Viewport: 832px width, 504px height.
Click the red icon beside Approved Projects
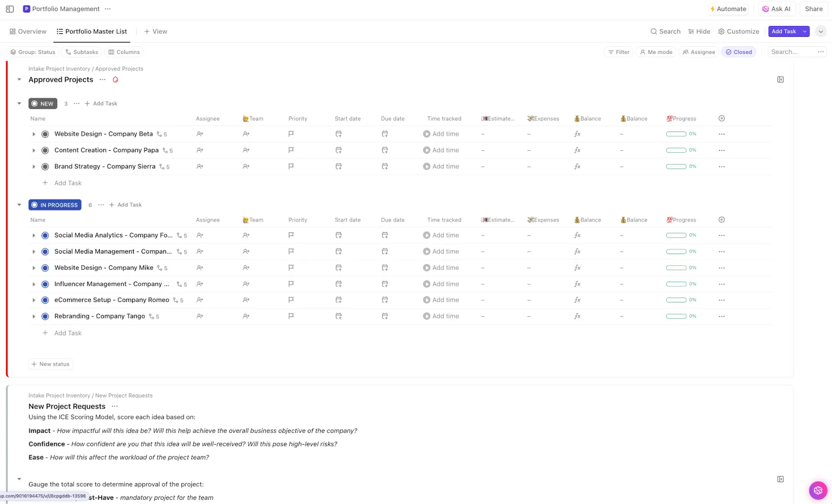click(115, 79)
